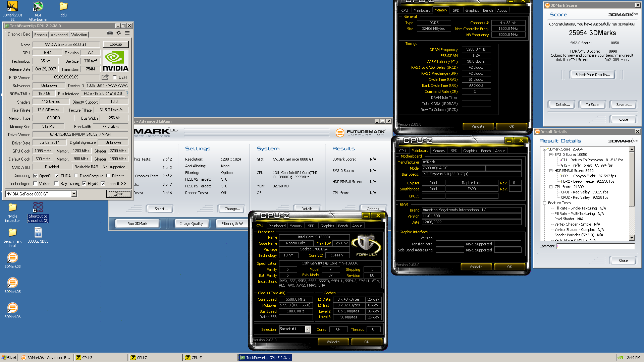Toggle the OpenGL 3.3 checkbox
Screen dimensions: 644x362
(103, 184)
